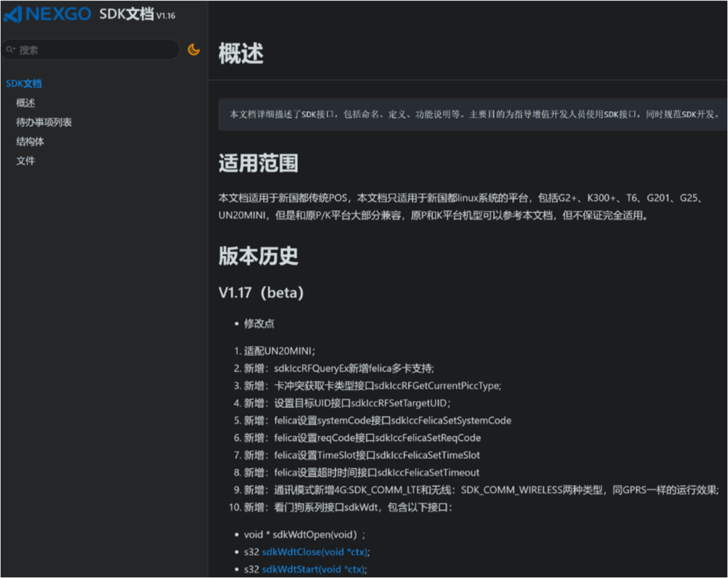The height and width of the screenshot is (578, 728).
Task: Click the SDK_COMM_LTE list entry
Action: tap(481, 490)
